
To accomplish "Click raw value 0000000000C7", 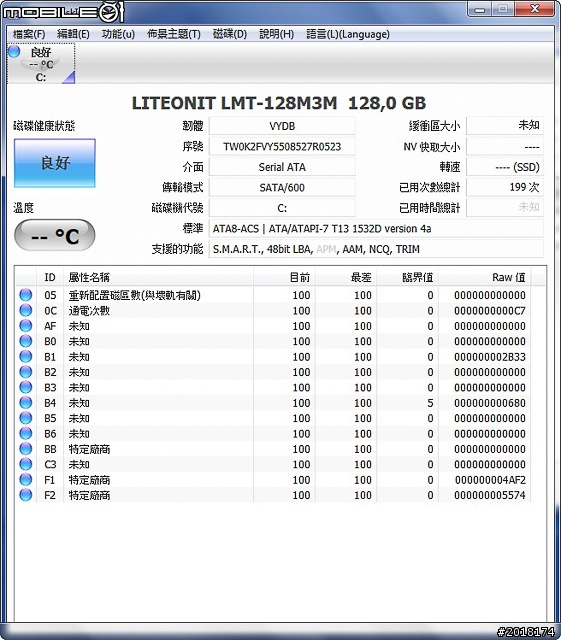I will click(x=490, y=311).
